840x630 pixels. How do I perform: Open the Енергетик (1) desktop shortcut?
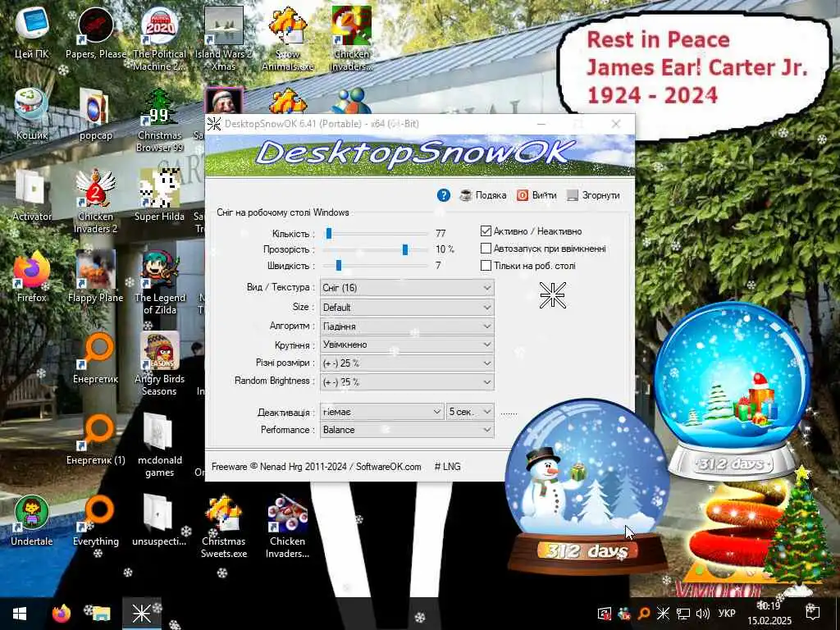point(96,440)
